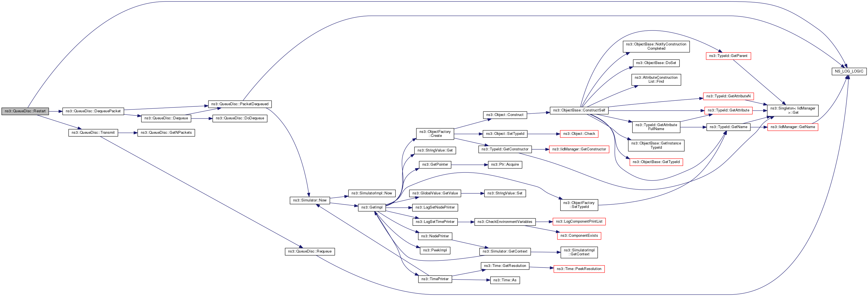Open the ns3::AttributeConstructionList::Find node
This screenshot has width=868, height=296.
pos(656,80)
